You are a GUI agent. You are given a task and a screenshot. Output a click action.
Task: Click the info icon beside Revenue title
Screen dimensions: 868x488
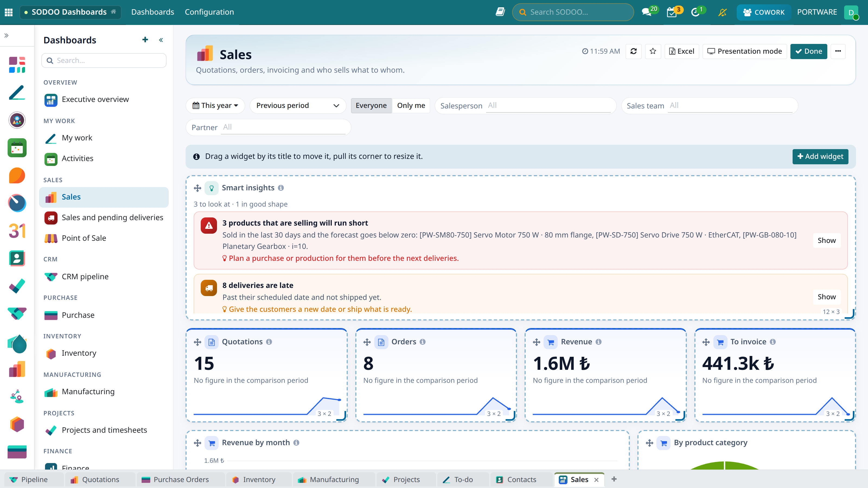point(598,342)
